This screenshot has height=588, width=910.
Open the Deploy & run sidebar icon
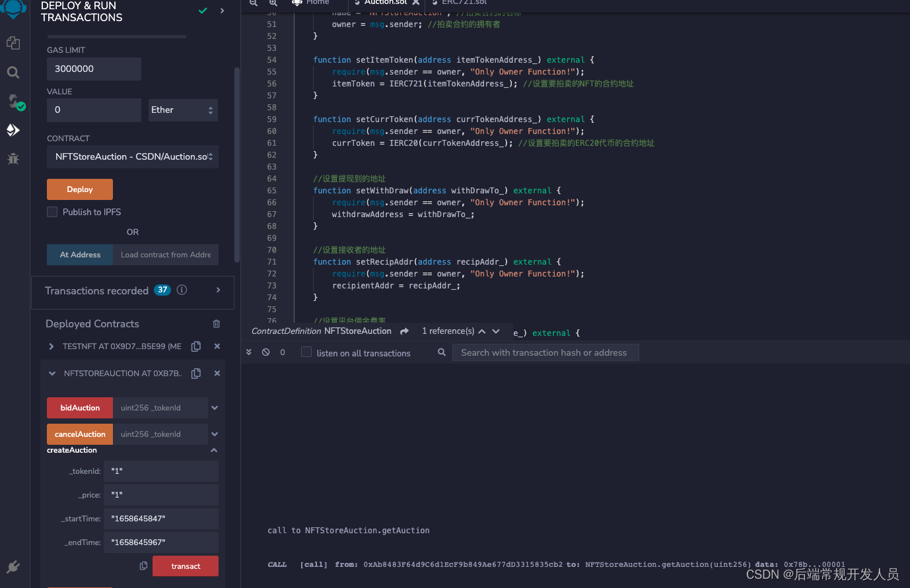(x=13, y=130)
